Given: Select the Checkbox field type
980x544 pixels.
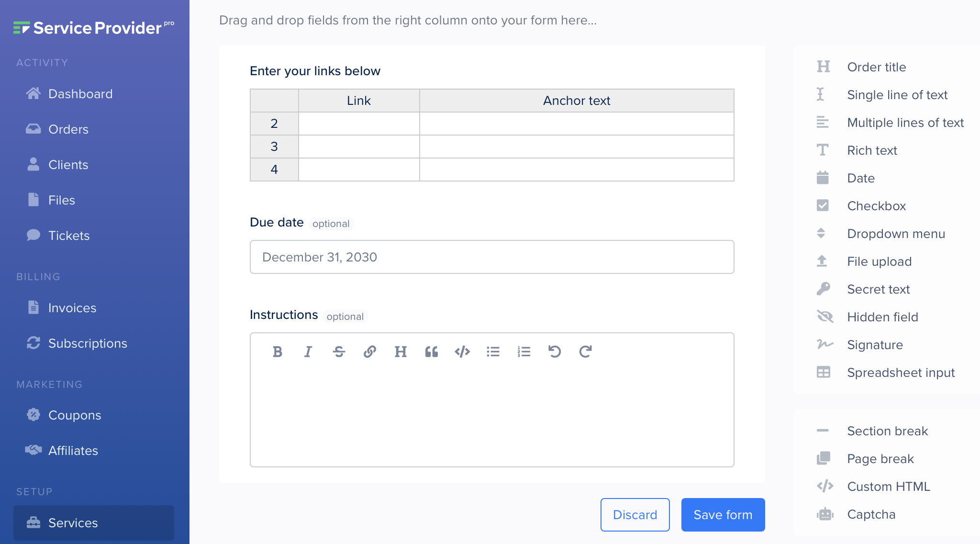Looking at the screenshot, I should (875, 205).
